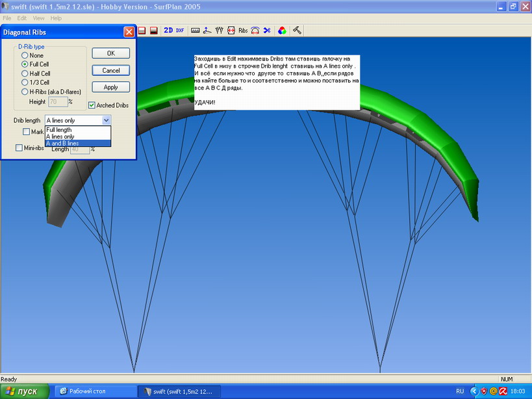
Task: Collapse the Drib length dropdown arrow
Action: click(107, 121)
